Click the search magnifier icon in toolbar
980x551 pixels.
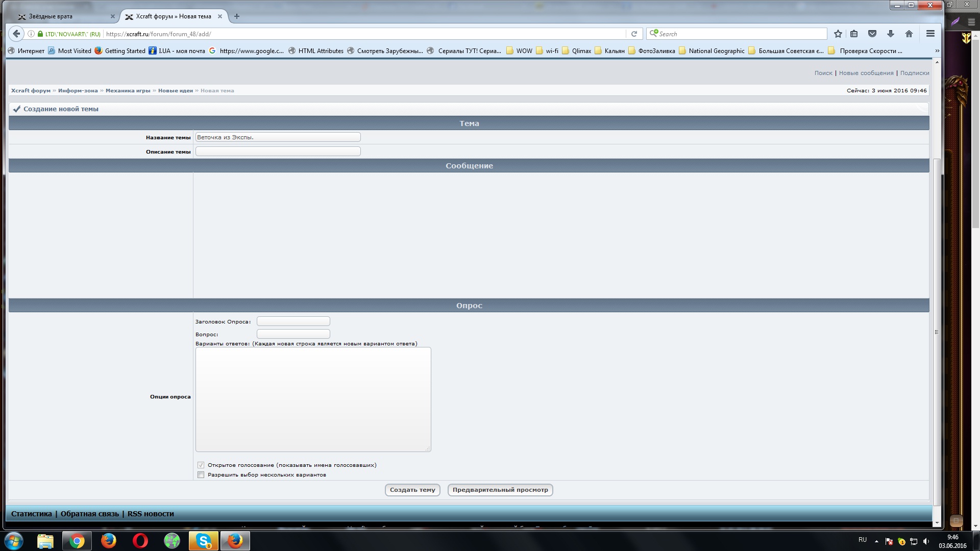tap(653, 33)
